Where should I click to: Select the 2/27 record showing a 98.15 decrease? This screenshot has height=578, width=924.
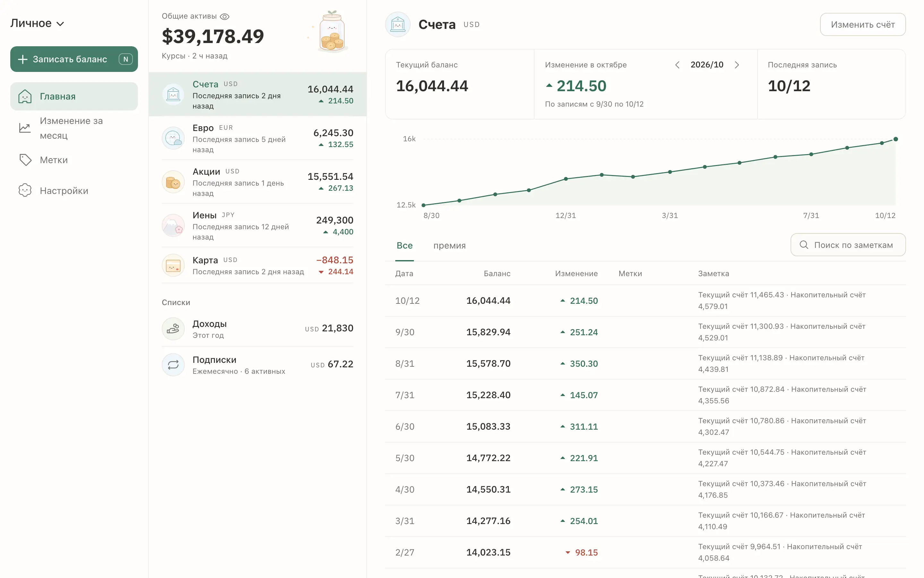tap(645, 552)
